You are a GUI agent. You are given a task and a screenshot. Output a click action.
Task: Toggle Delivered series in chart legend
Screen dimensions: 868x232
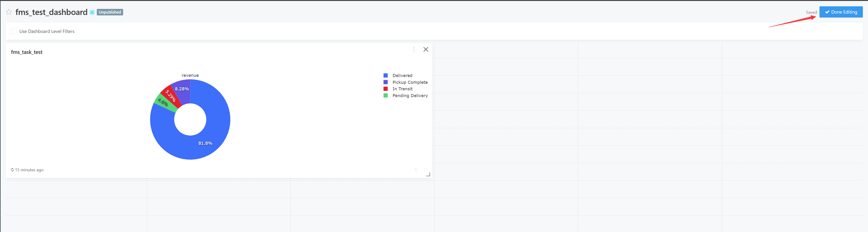(402, 76)
